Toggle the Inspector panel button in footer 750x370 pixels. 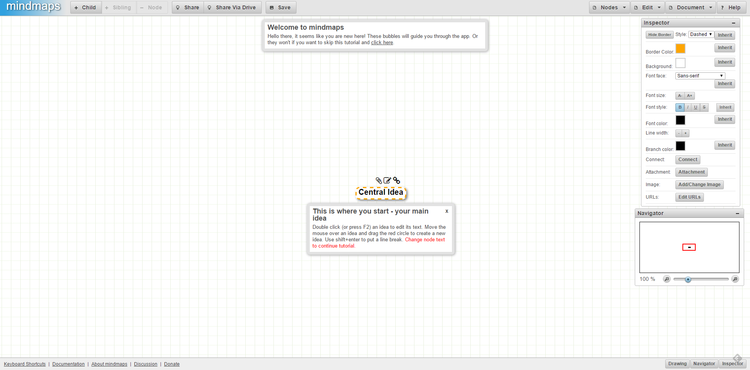(x=732, y=364)
